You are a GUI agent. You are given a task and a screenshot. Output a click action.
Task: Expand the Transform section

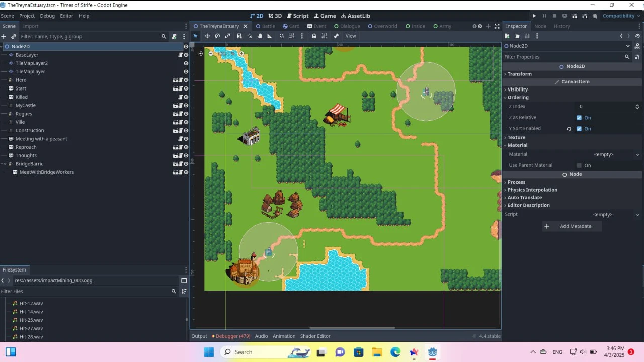pos(519,74)
